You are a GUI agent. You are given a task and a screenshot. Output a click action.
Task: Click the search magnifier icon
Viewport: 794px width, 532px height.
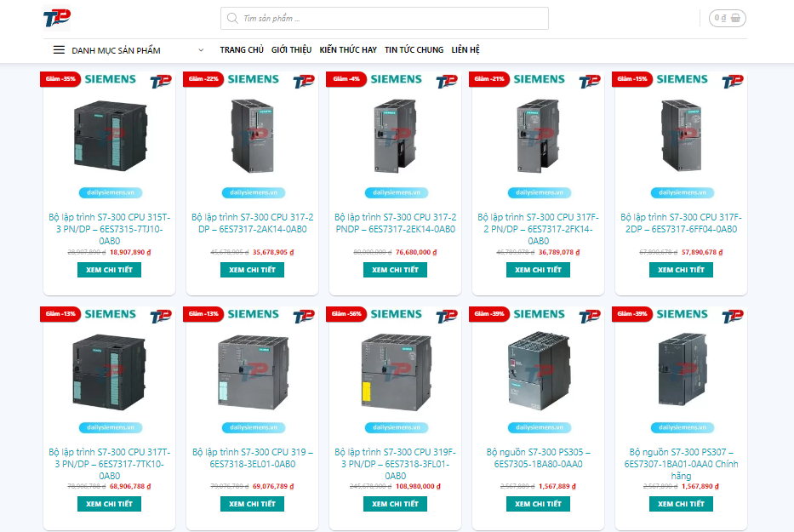(x=232, y=18)
